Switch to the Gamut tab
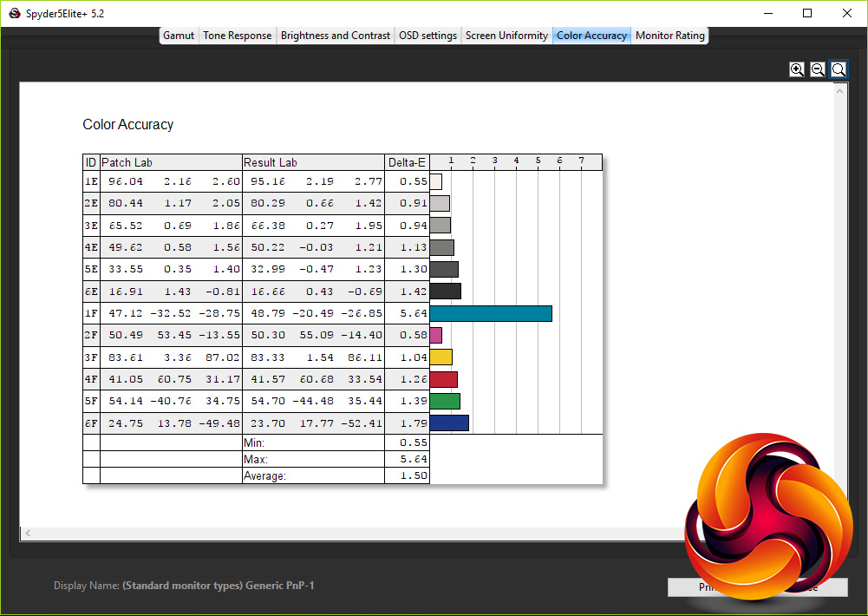Viewport: 868px width, 616px height. point(179,36)
